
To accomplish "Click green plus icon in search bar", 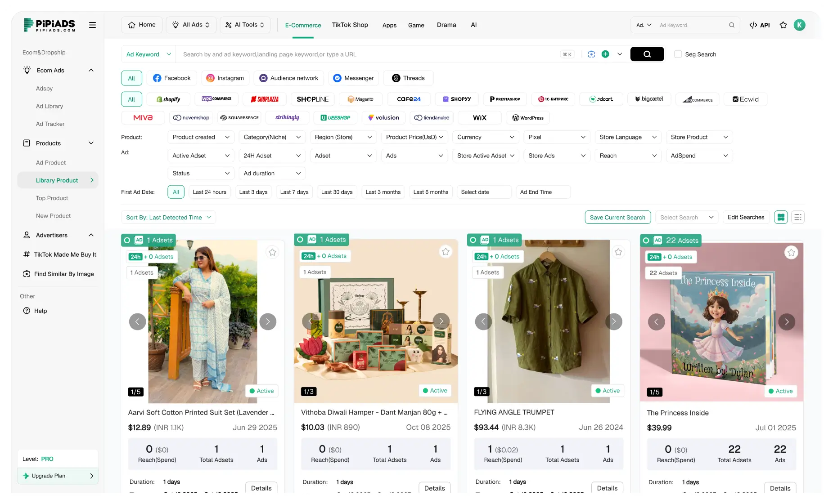I will coord(605,54).
